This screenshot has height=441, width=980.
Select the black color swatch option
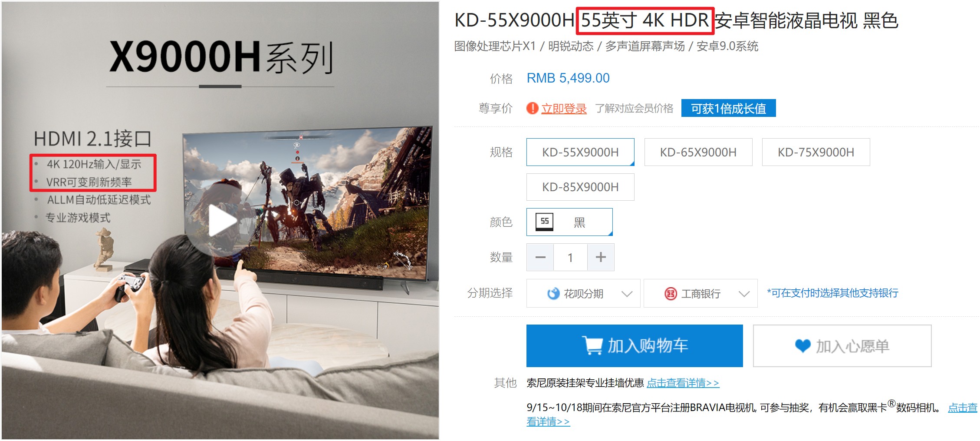(569, 222)
